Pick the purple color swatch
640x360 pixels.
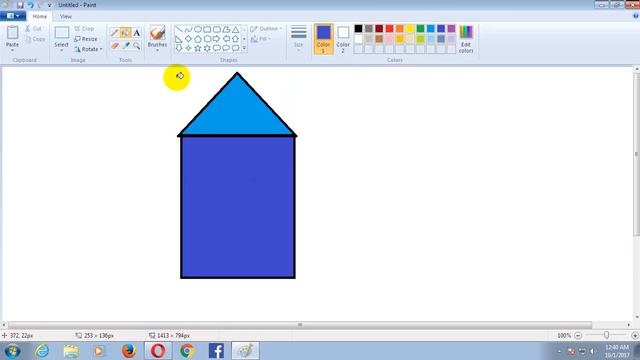click(x=451, y=29)
